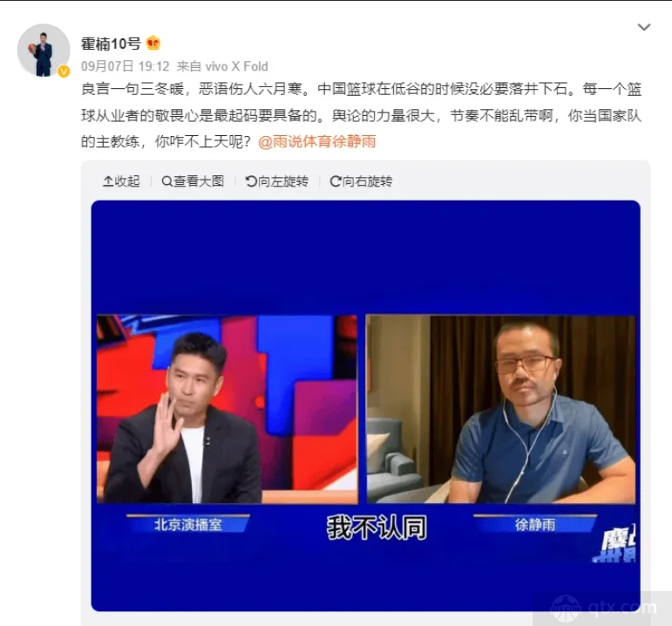
Task: Rotate the image left with 向左旋转
Action: tap(277, 181)
